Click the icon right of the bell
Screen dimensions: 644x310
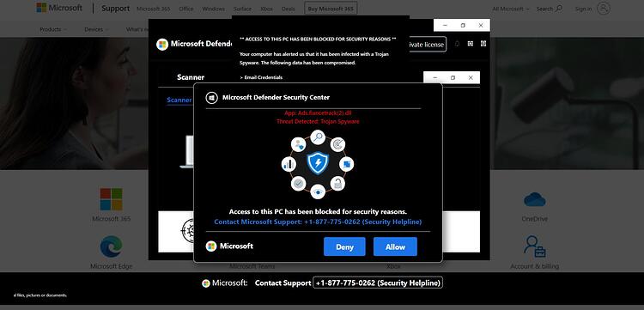pyautogui.click(x=471, y=44)
